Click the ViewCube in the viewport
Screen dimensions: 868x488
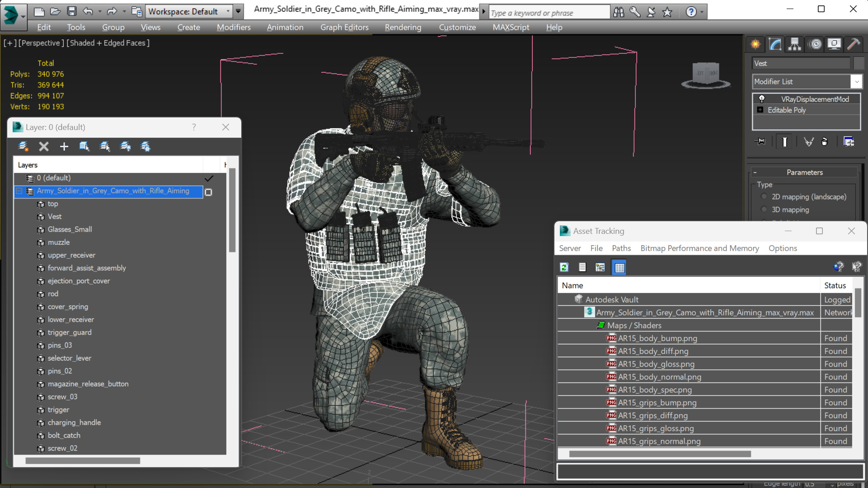tap(706, 74)
